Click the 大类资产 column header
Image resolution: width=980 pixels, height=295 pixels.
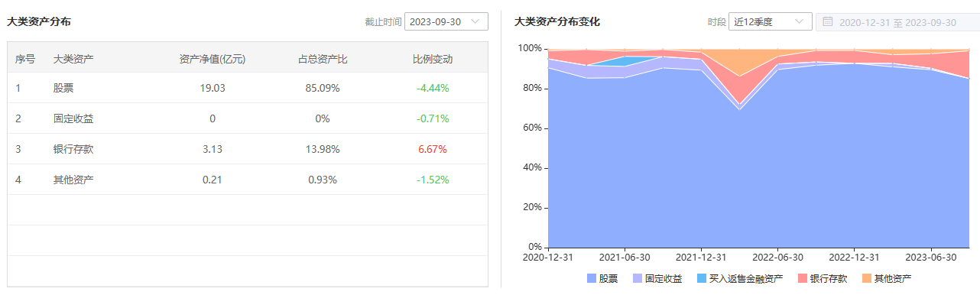[73, 59]
